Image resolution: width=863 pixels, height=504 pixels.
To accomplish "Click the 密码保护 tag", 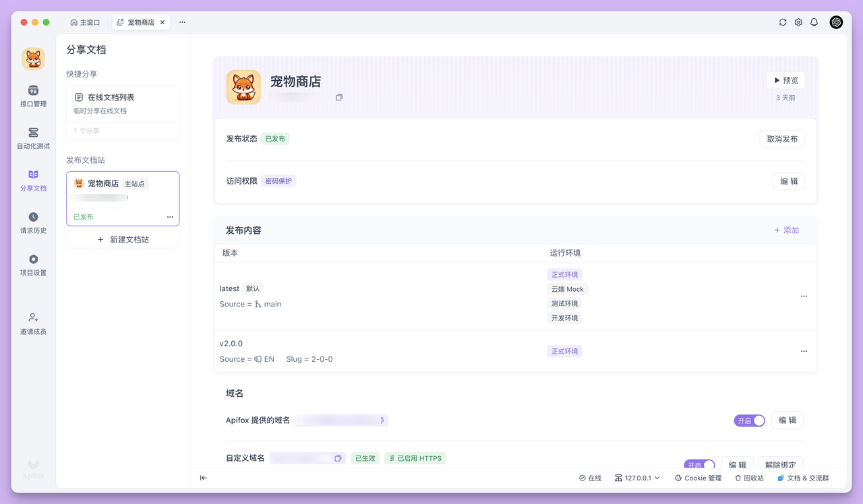I will click(x=278, y=181).
